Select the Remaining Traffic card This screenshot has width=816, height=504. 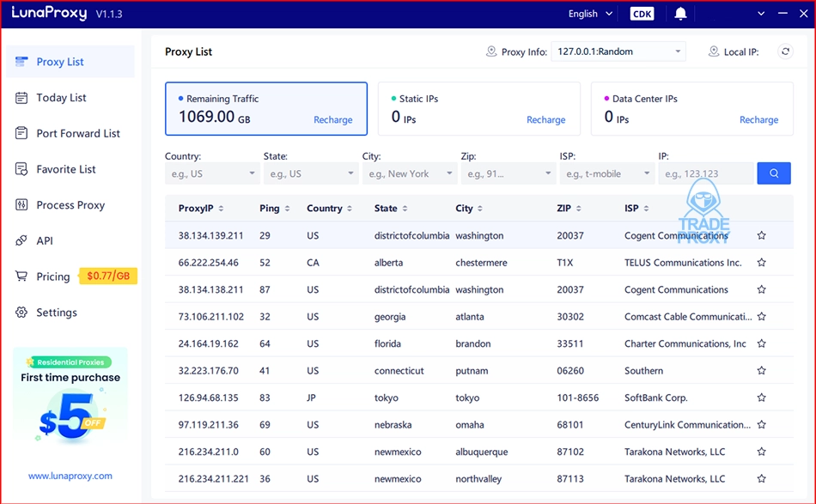point(266,109)
